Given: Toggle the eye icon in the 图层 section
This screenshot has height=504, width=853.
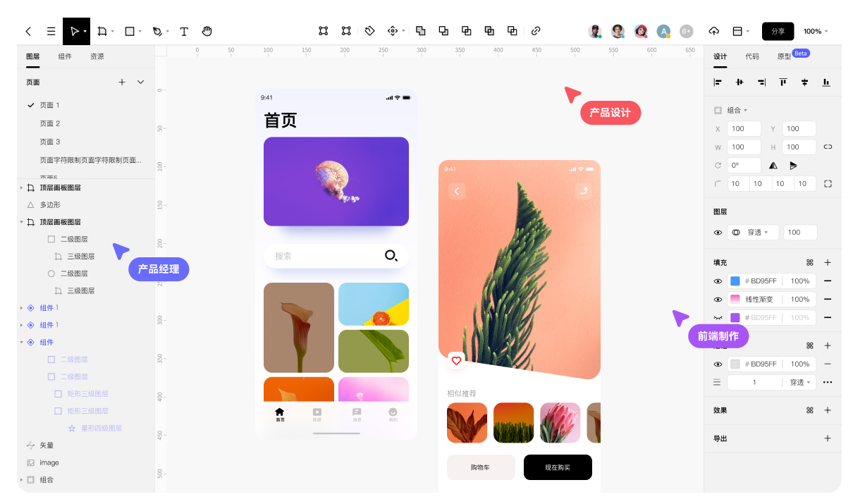Looking at the screenshot, I should (718, 232).
